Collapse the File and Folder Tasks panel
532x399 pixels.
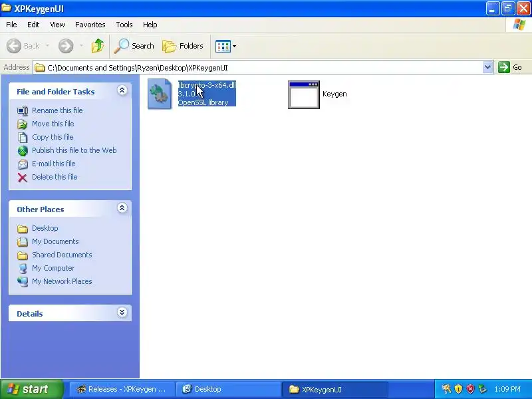point(122,90)
